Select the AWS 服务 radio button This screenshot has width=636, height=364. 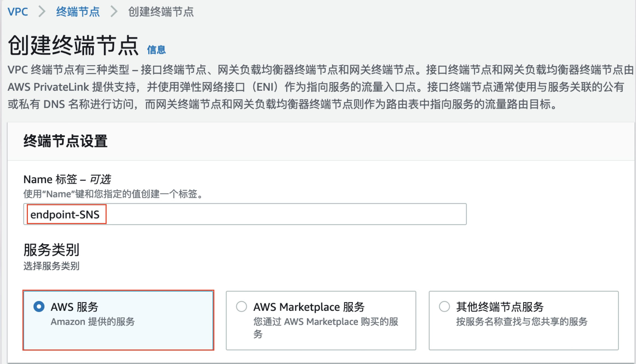[39, 307]
